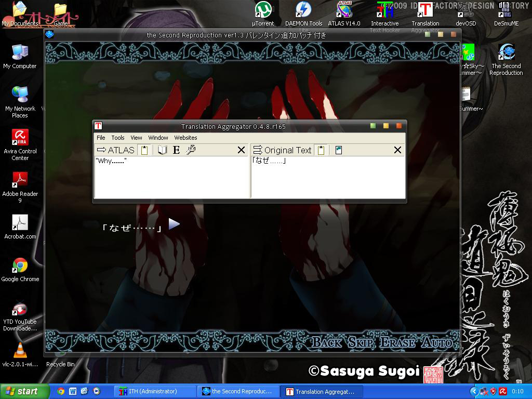Click the bold E icon in ATLAS panel
Viewport: 532px width, 399px height.
coord(177,150)
